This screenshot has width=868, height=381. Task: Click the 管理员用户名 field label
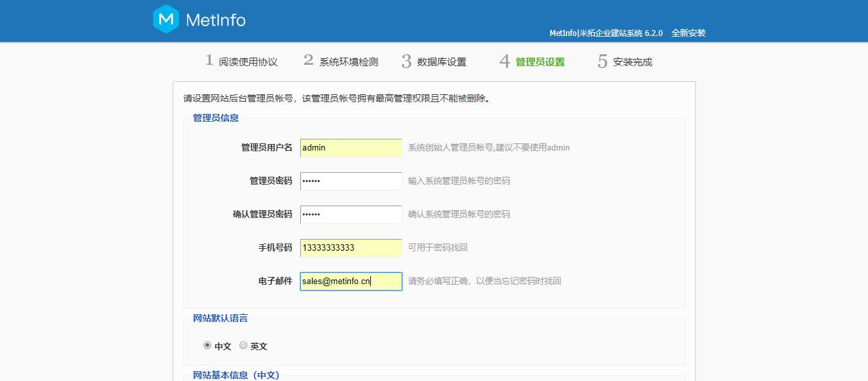click(x=267, y=148)
